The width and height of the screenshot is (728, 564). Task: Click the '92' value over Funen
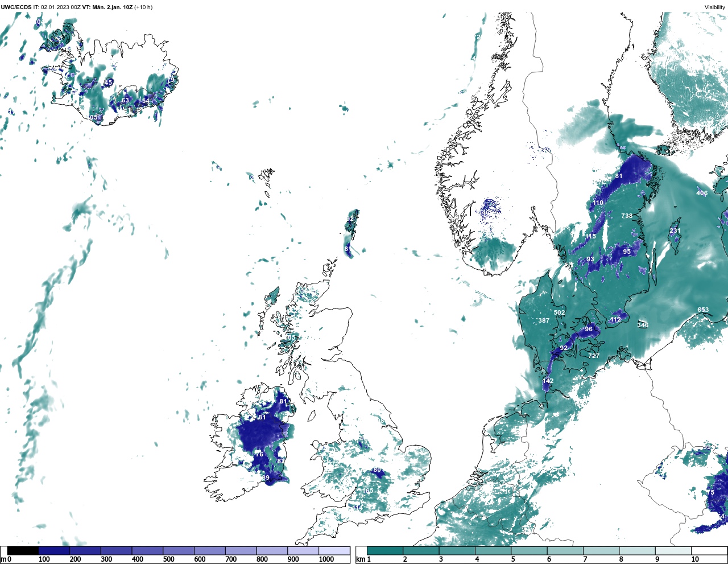tap(564, 348)
